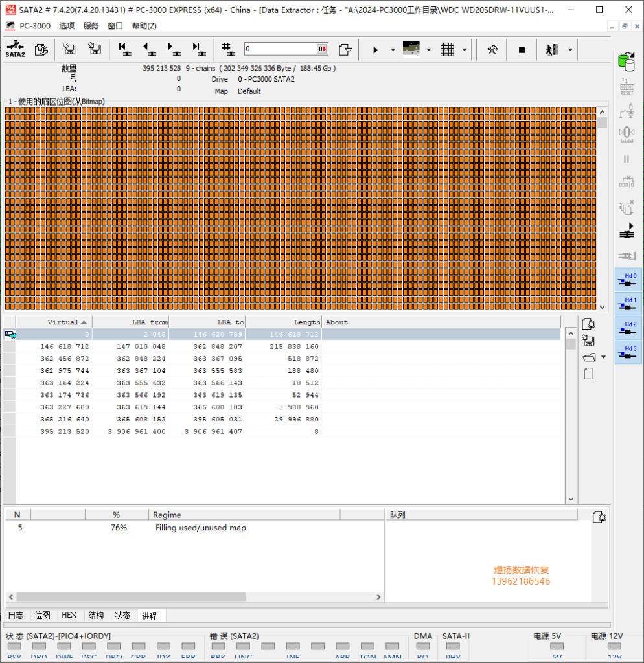Image resolution: width=644 pixels, height=663 pixels.
Task: Click the document export icon after LBA field
Action: click(345, 49)
